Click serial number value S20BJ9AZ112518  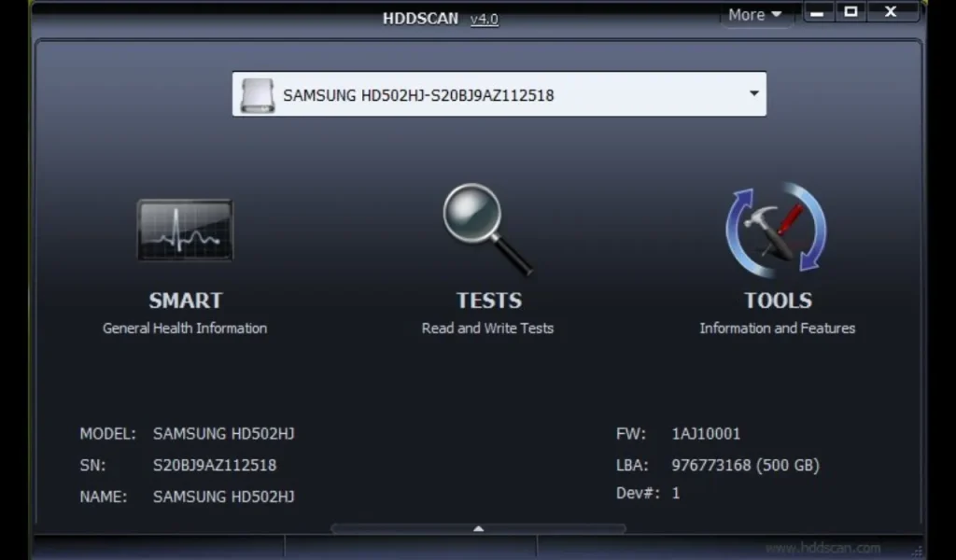tap(215, 466)
